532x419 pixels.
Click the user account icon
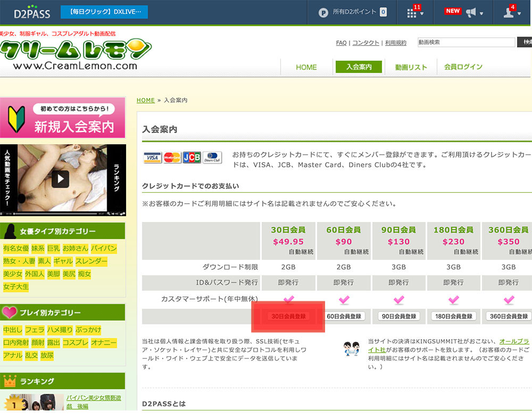509,13
